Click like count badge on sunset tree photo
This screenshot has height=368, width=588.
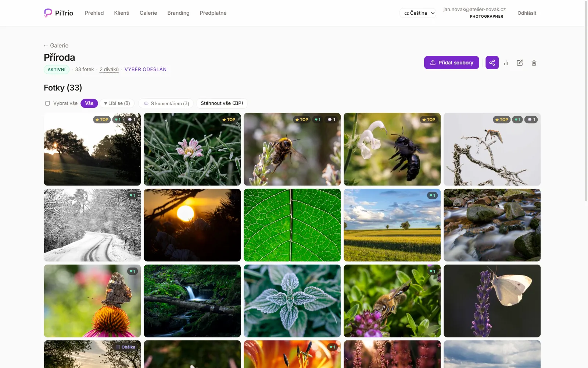point(118,120)
